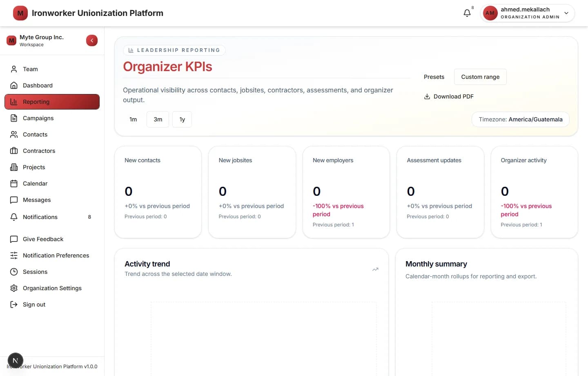Click the Organizer KPIs heading
Screen dimensions: 588x376
pos(167,67)
